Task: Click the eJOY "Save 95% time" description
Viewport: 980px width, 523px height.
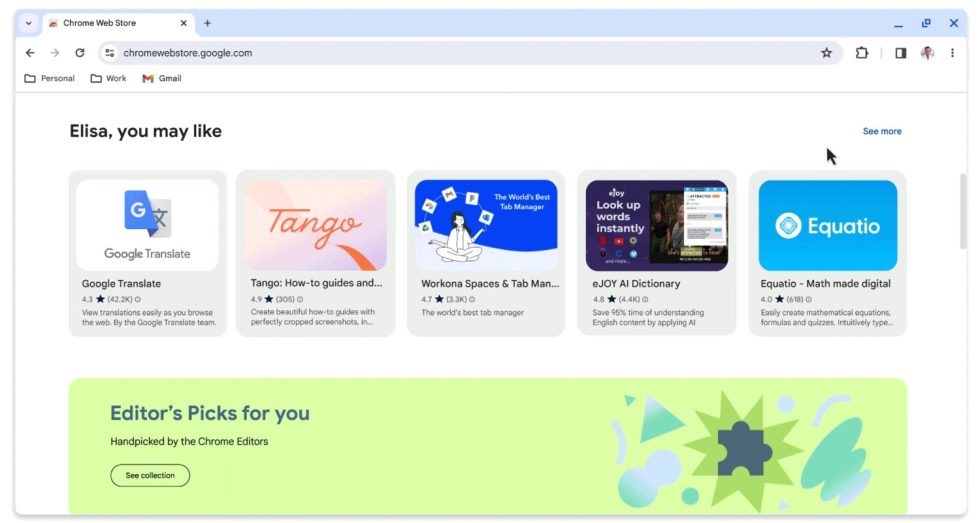Action: [x=648, y=317]
